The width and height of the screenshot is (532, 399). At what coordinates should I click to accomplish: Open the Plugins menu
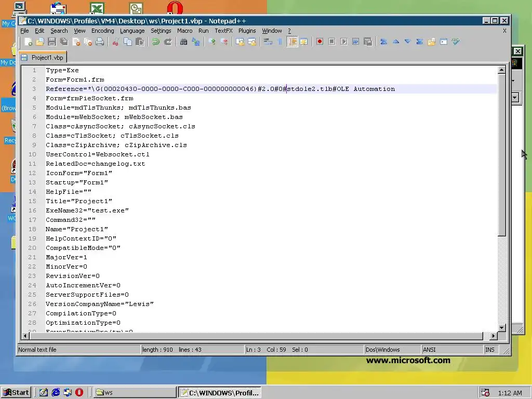tap(247, 31)
